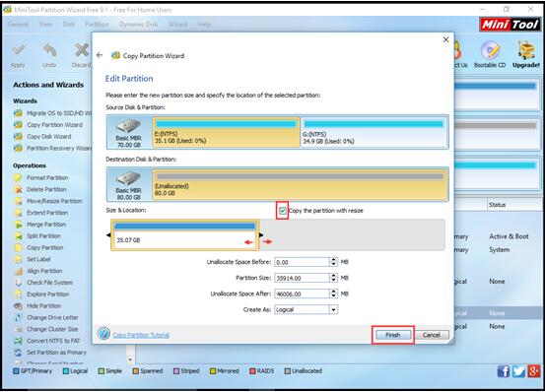Open the Wizard menu
This screenshot has height=392, width=545.
pos(178,24)
